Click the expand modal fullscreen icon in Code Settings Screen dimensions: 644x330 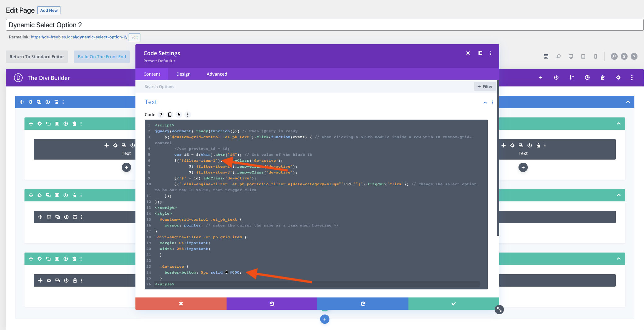point(468,53)
